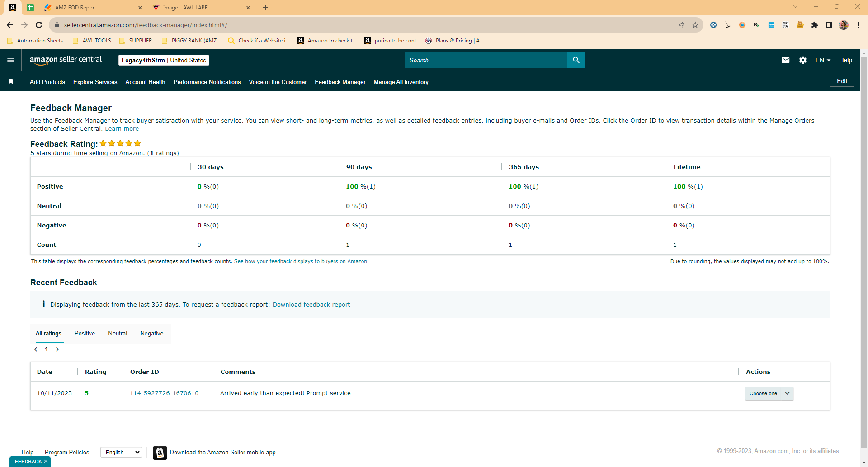Open the Plans & Pricing bookmark
Screen dimensions: 868x467
coord(454,41)
